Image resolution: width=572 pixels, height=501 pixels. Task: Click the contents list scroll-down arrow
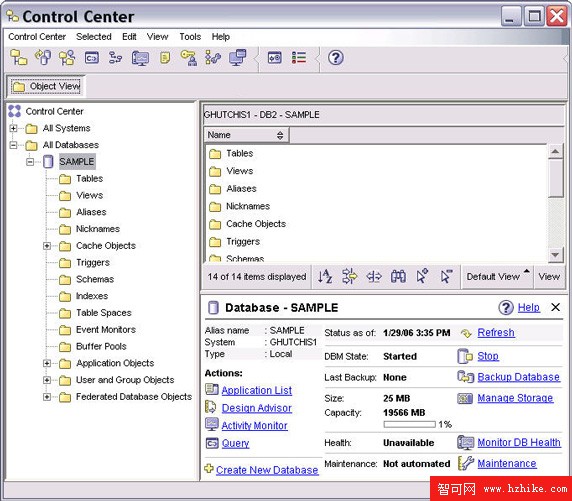[x=555, y=255]
